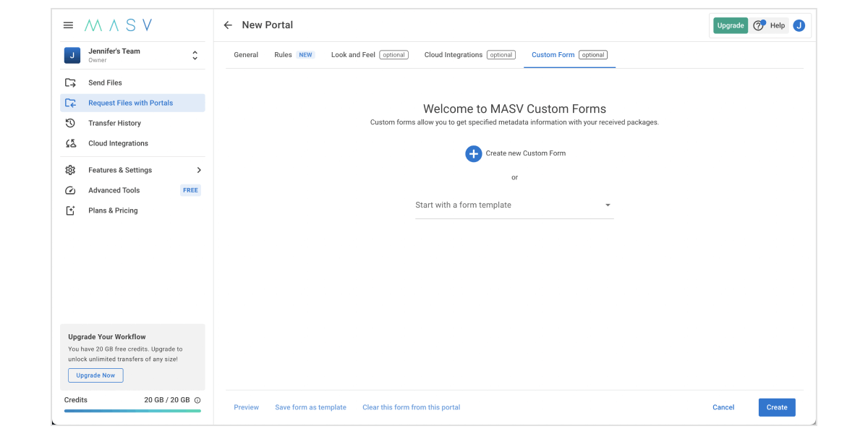The image size is (868, 434).
Task: Select the Custom Form tab
Action: [x=569, y=55]
